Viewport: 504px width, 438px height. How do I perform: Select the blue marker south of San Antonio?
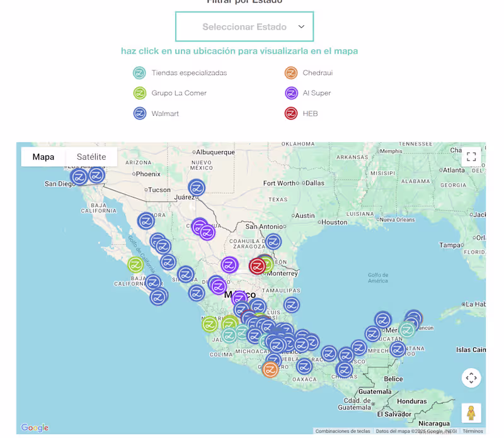click(x=273, y=242)
